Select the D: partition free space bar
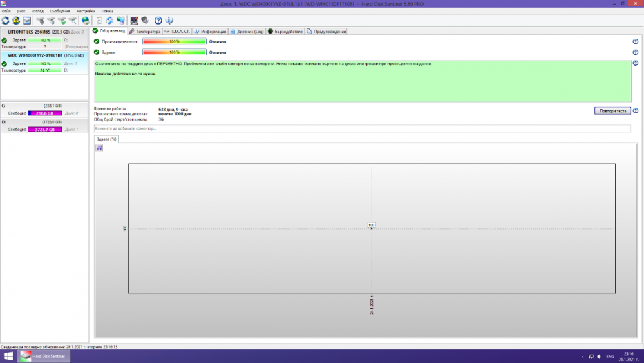Image resolution: width=644 pixels, height=363 pixels. (x=44, y=130)
